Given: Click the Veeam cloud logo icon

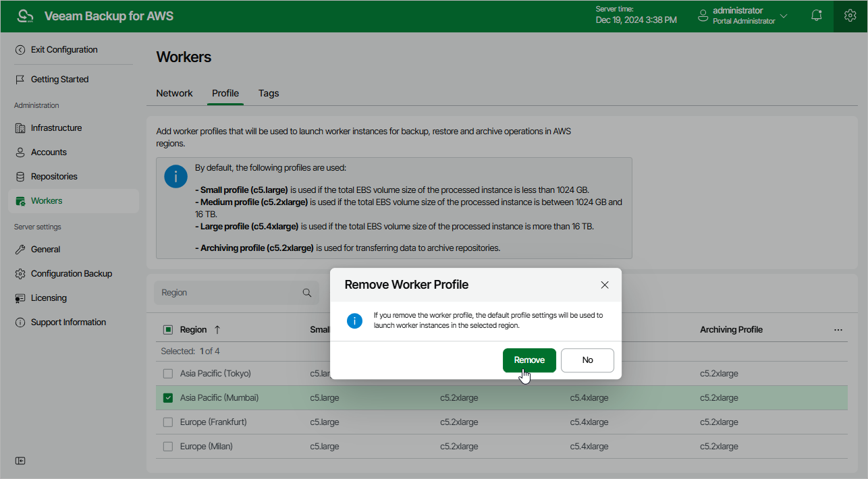Looking at the screenshot, I should (25, 16).
